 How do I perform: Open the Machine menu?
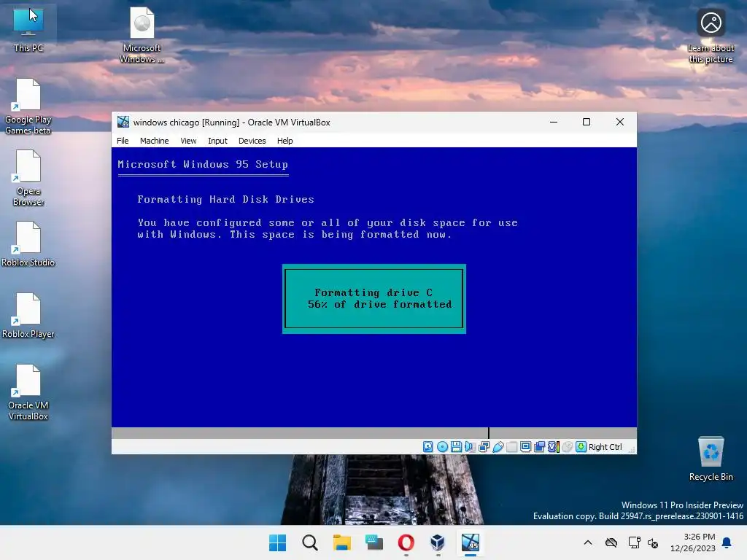155,141
